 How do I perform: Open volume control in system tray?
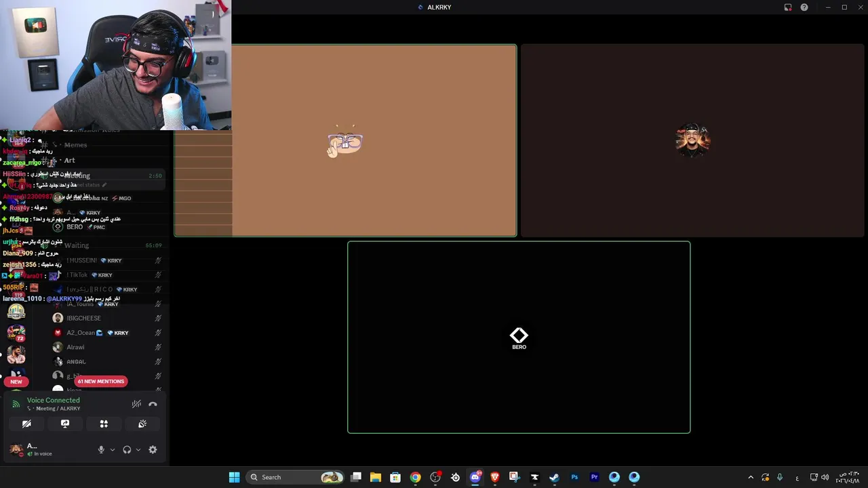pyautogui.click(x=825, y=477)
